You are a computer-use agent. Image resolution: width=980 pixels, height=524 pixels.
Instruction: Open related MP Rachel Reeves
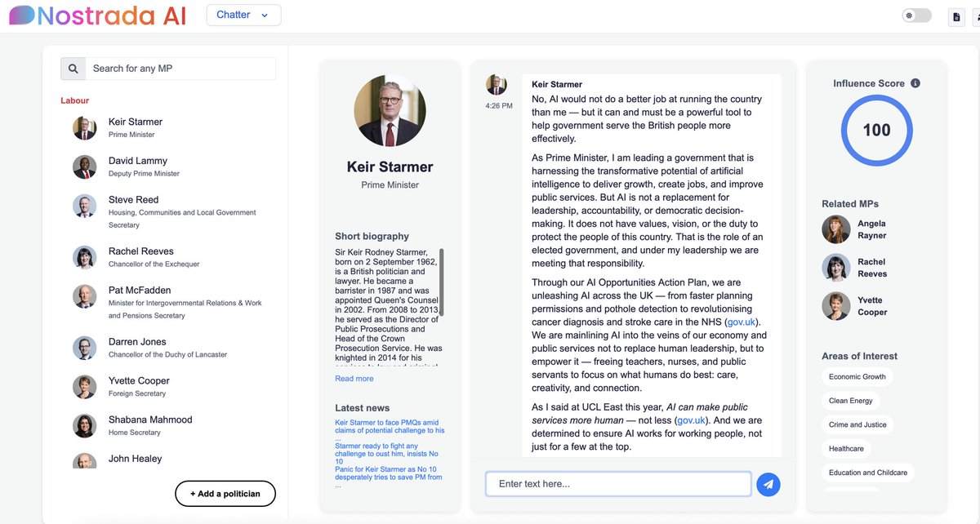click(x=854, y=268)
